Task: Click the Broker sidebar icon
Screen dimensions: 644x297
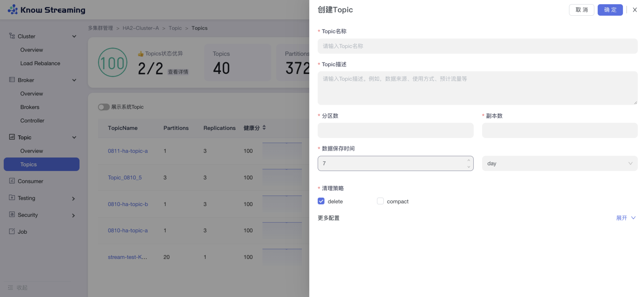Action: click(12, 80)
